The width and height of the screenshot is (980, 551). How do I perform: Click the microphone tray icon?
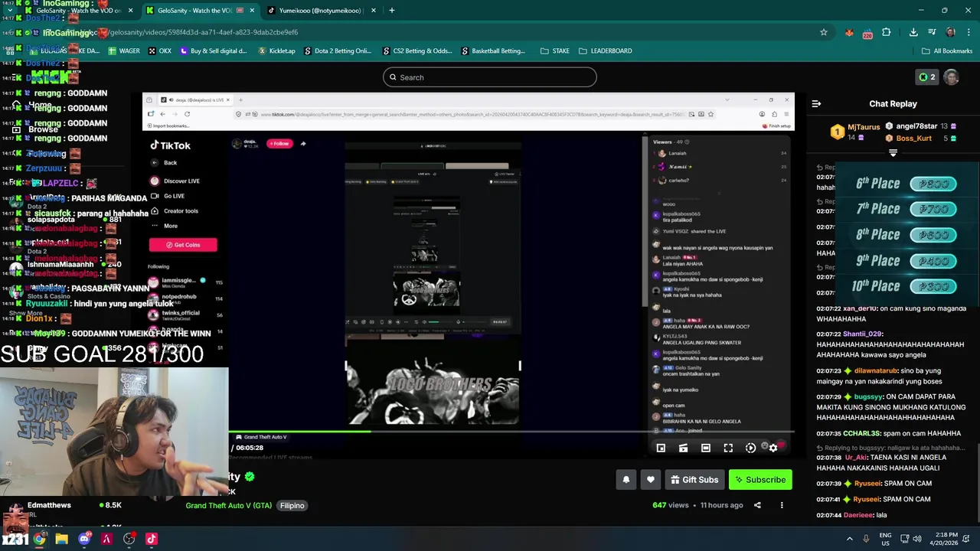tap(866, 539)
